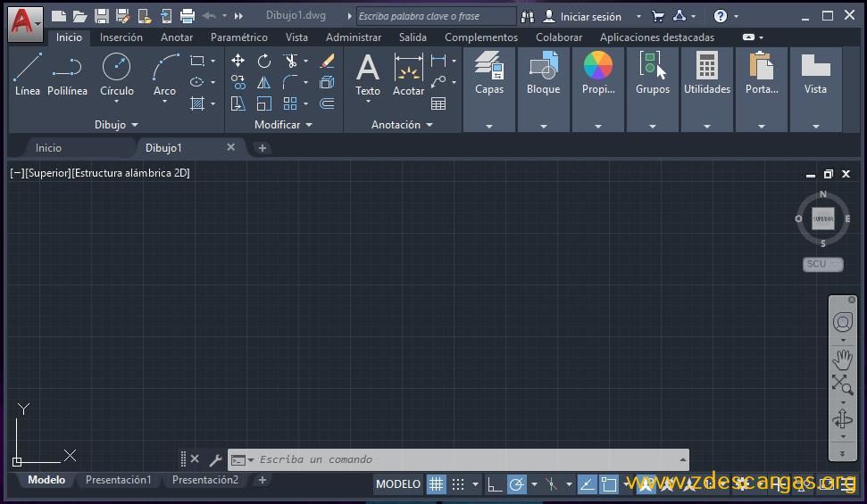
Task: Select the Hatch tool icon
Action: tap(196, 103)
